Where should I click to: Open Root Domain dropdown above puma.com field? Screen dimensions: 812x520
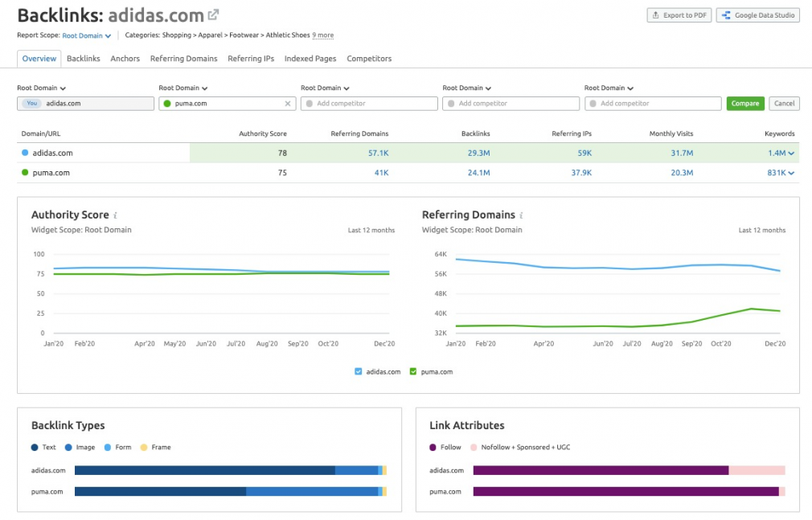click(x=183, y=88)
